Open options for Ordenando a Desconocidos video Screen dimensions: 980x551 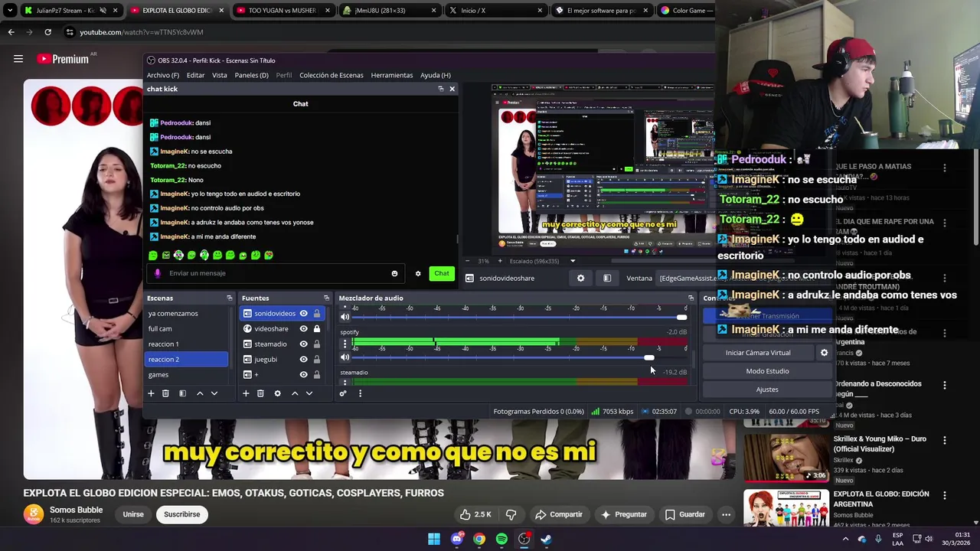tap(944, 385)
